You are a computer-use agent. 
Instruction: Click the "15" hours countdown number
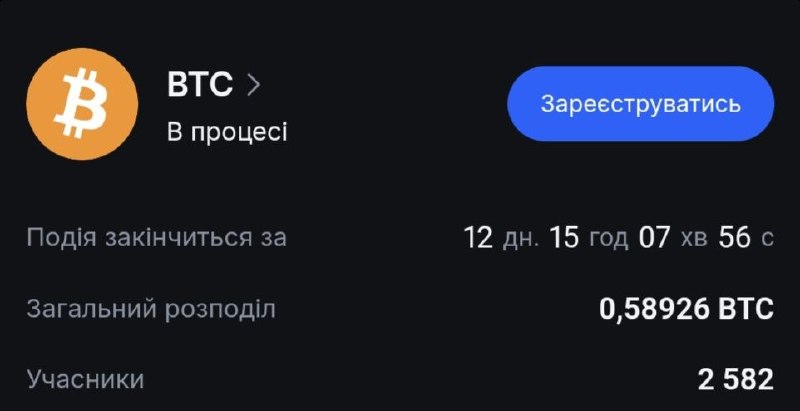[x=564, y=238]
